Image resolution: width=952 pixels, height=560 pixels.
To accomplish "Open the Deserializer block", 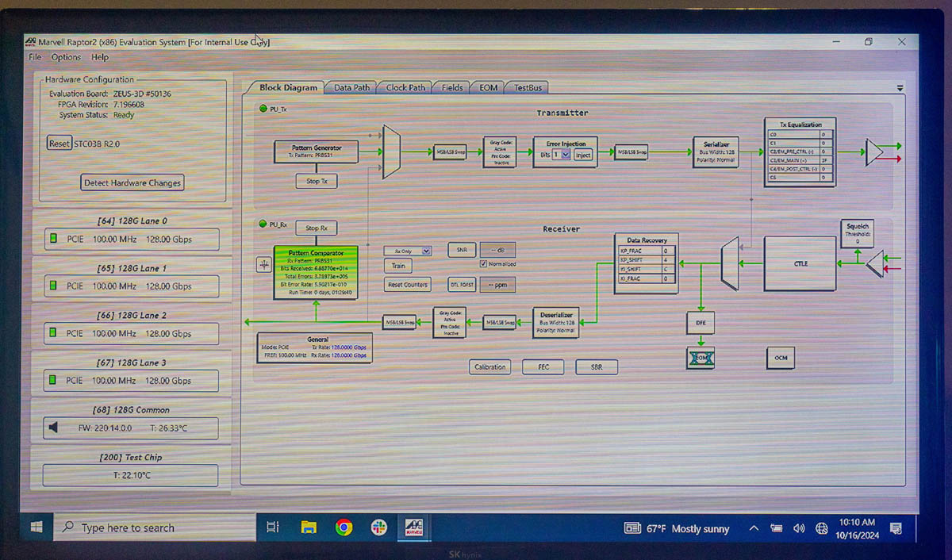I will (x=555, y=322).
